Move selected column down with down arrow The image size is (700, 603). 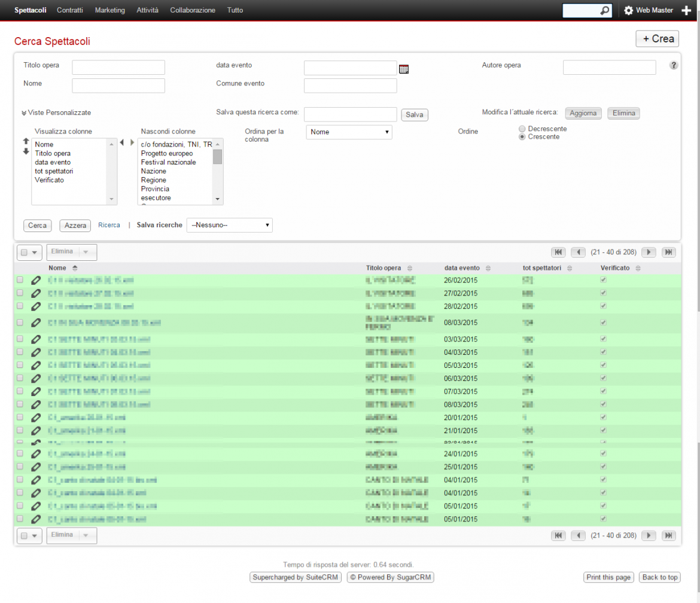26,151
